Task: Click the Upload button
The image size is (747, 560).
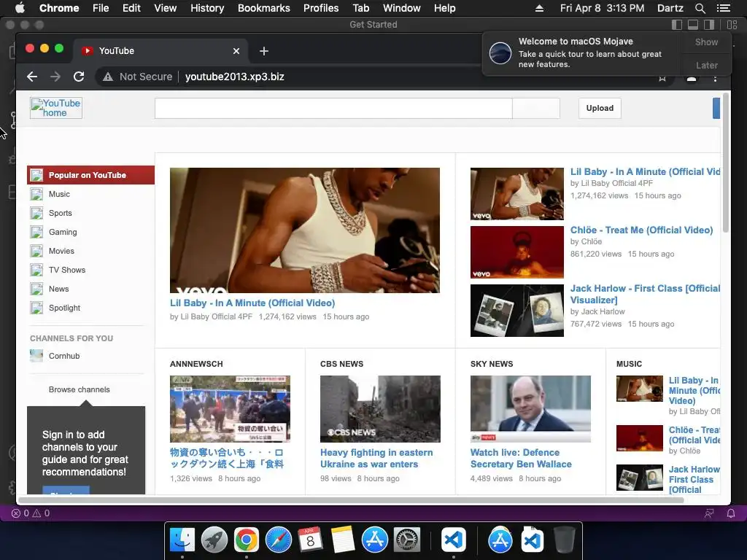Action: (600, 108)
